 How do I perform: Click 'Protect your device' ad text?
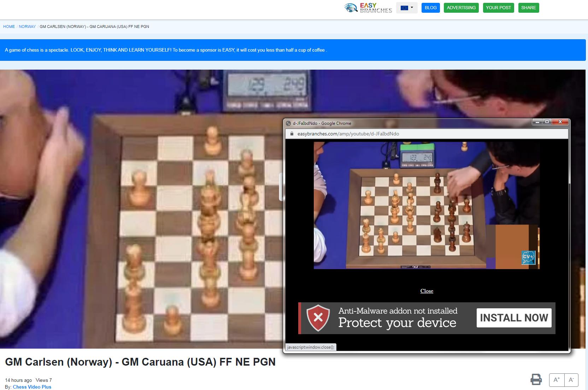[397, 323]
